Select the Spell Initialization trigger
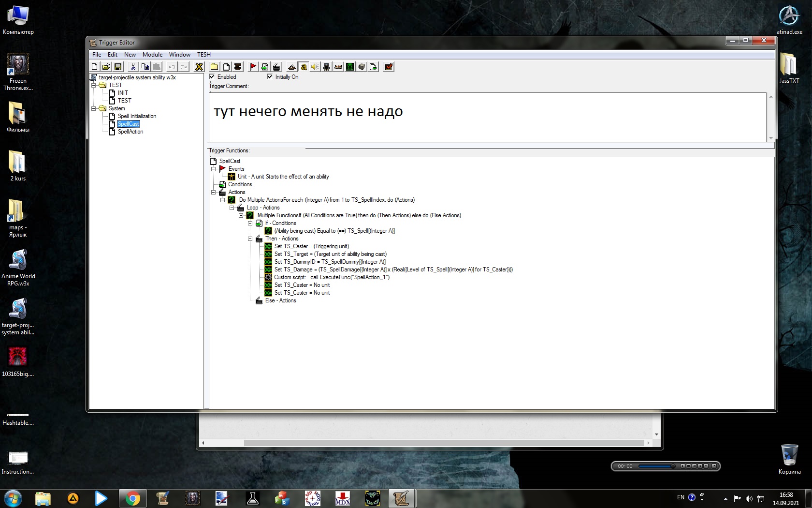812x508 pixels. click(x=137, y=116)
